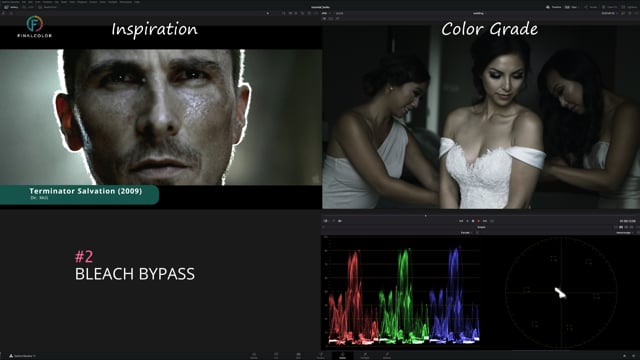Select the Color page tab
Image resolution: width=640 pixels, height=360 pixels.
click(x=342, y=356)
